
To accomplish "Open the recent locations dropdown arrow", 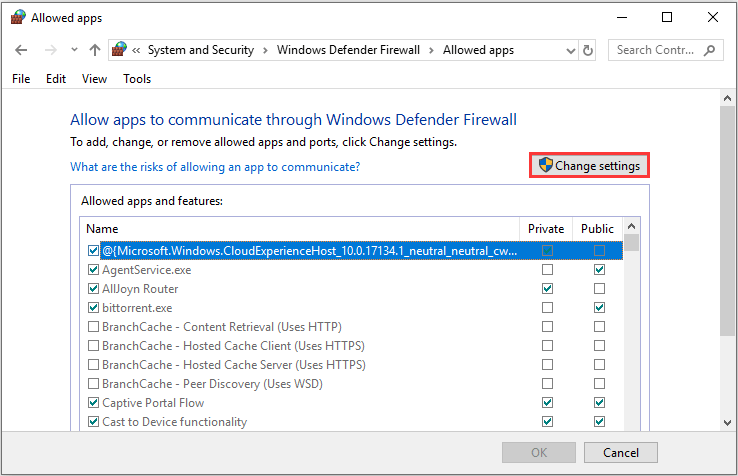I will point(74,50).
